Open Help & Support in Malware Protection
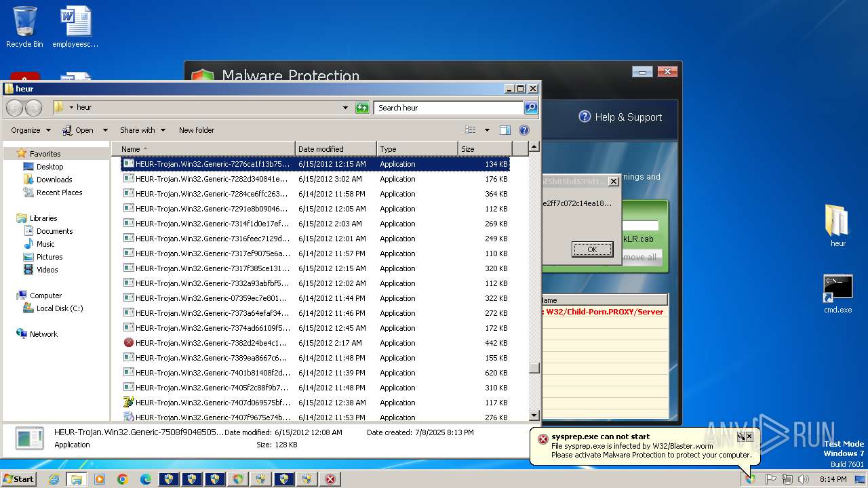Viewport: 868px width, 488px height. 620,117
